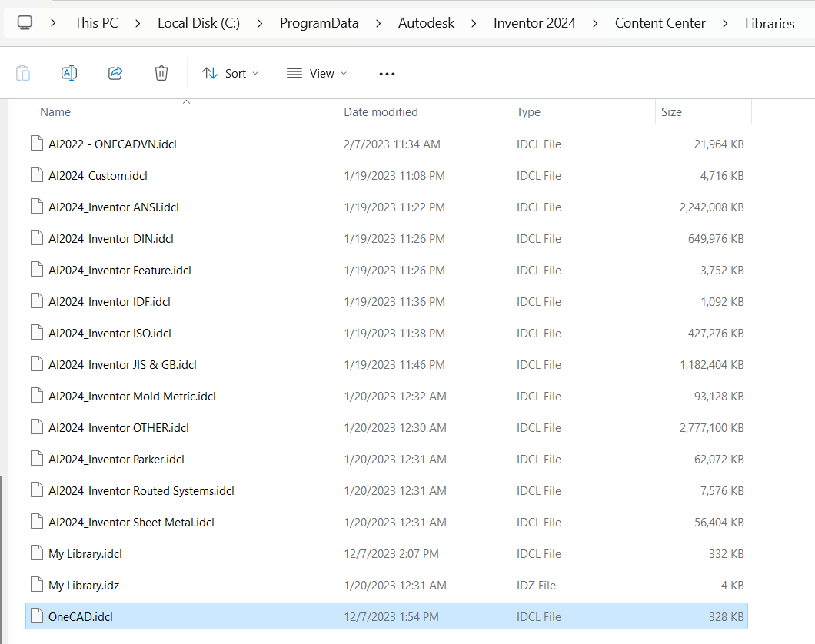Click the PC monitor icon in address bar

[x=25, y=23]
